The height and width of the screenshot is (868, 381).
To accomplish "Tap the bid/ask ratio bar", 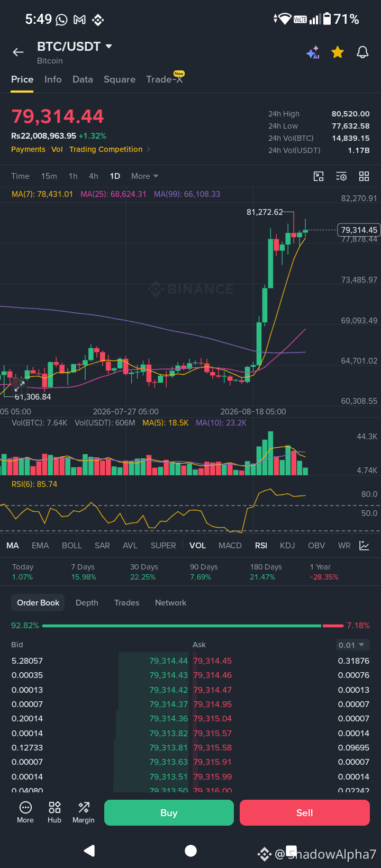I will pyautogui.click(x=193, y=626).
